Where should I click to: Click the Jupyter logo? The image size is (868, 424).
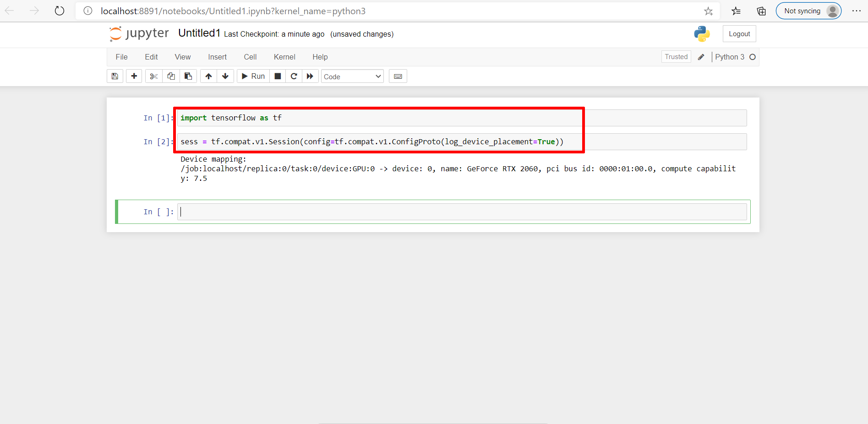click(139, 33)
